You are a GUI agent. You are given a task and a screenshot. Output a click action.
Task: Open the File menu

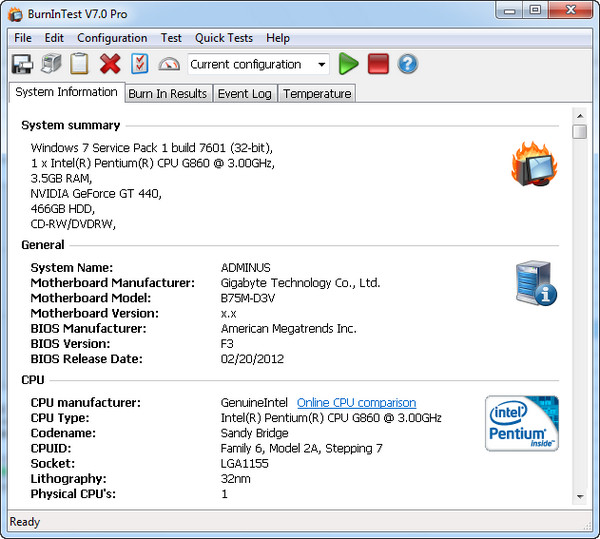click(x=22, y=38)
